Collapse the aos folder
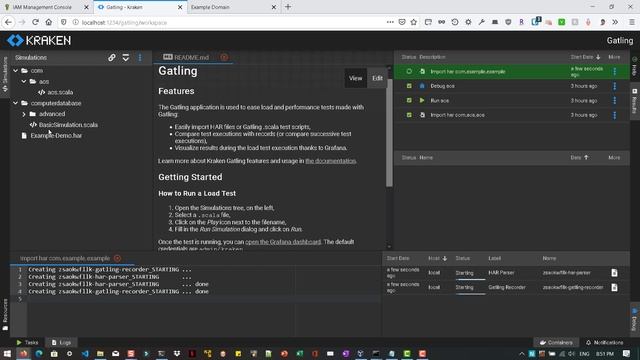The image size is (640, 360). [24, 82]
